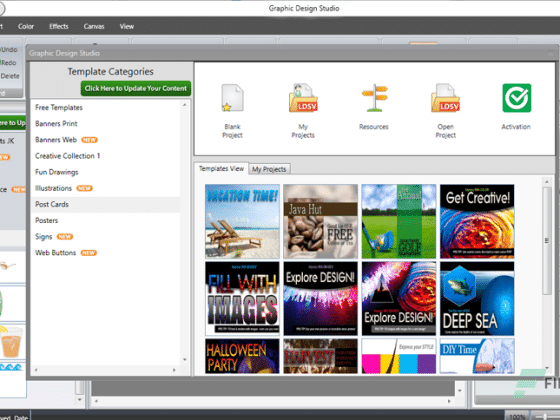560x420 pixels.
Task: Click Delete in the main window
Action: pyautogui.click(x=10, y=76)
